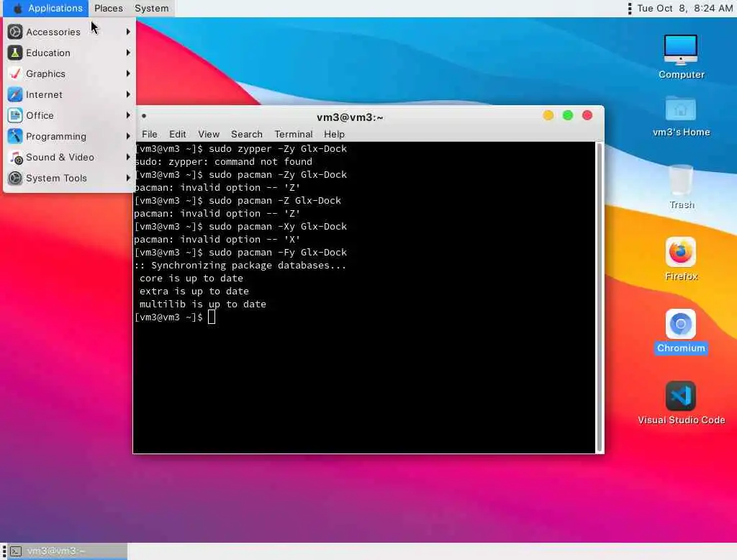Viewport: 737px width, 560px height.
Task: Click the 'sudo pacman -Xy Glx-Dock' line
Action: coord(278,227)
